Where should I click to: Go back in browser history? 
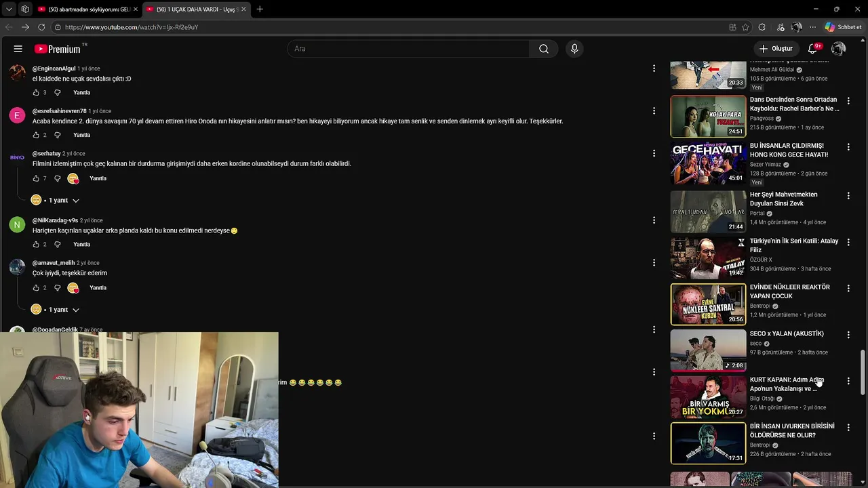[8, 27]
